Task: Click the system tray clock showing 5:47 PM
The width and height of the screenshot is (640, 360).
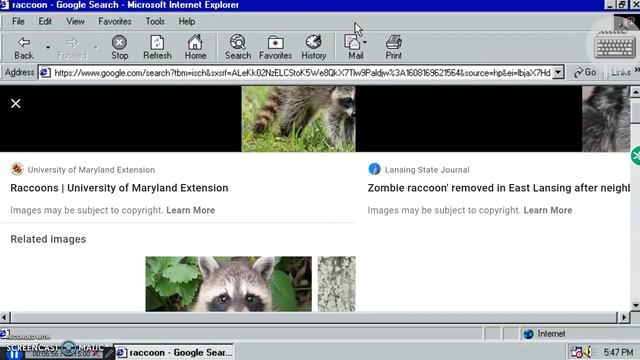Action: click(x=618, y=352)
